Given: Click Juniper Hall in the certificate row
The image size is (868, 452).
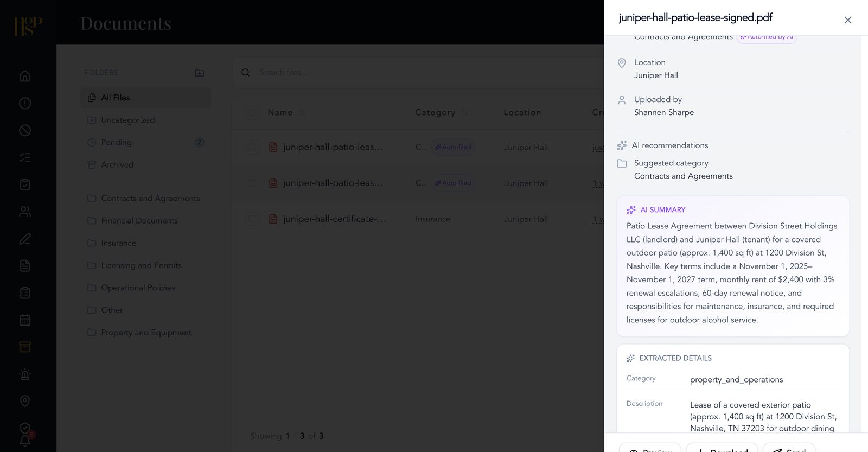Looking at the screenshot, I should click(526, 219).
